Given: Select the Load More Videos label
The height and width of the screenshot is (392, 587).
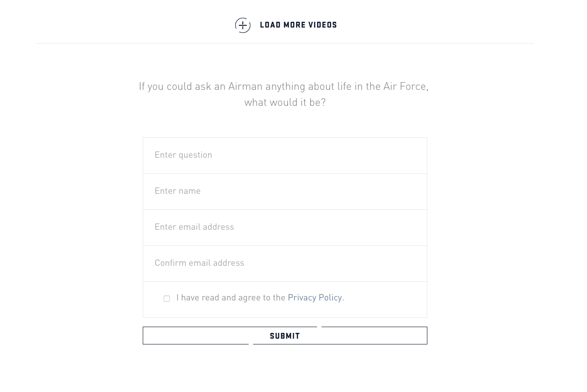Looking at the screenshot, I should [x=298, y=25].
